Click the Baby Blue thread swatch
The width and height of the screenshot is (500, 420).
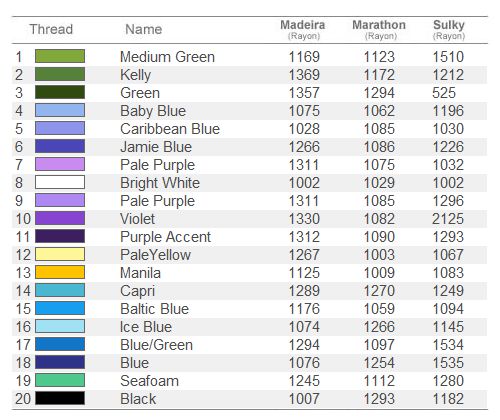[x=60, y=110]
